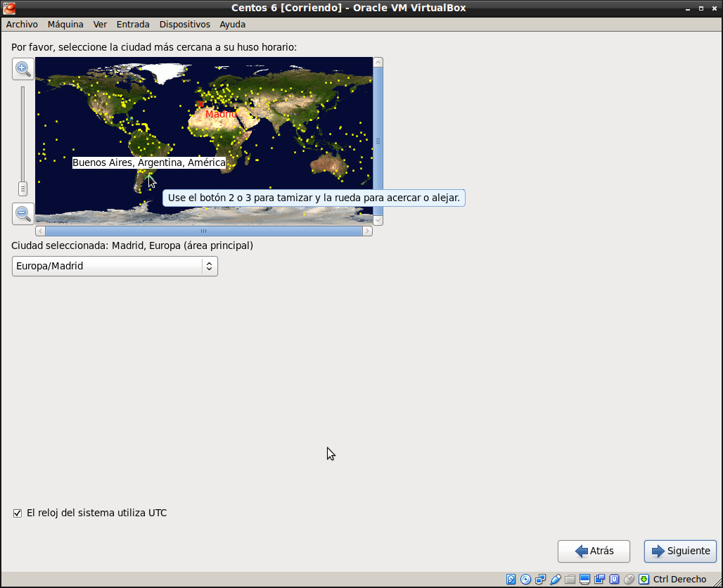The image size is (723, 588).
Task: Click the green arrow keyboard capture icon
Action: 644,580
